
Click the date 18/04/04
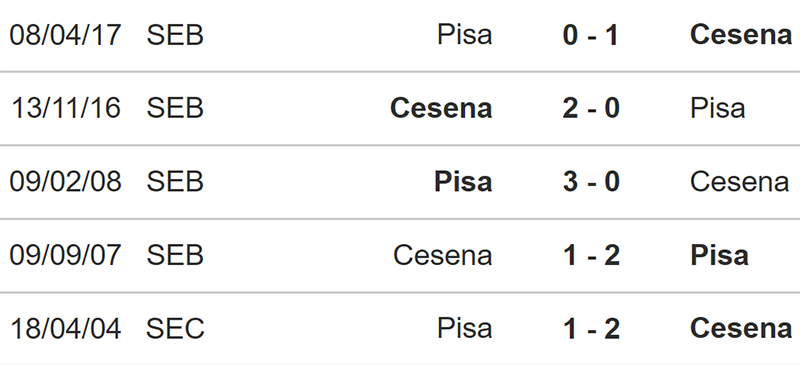[x=65, y=329]
